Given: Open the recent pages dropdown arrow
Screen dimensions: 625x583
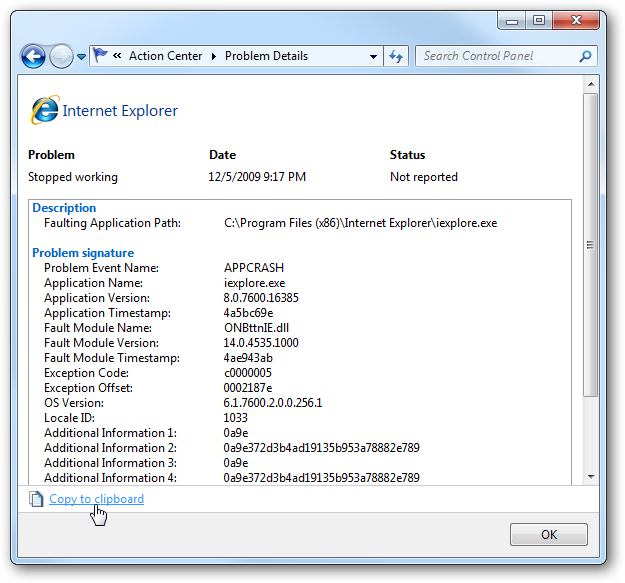Looking at the screenshot, I should [82, 57].
